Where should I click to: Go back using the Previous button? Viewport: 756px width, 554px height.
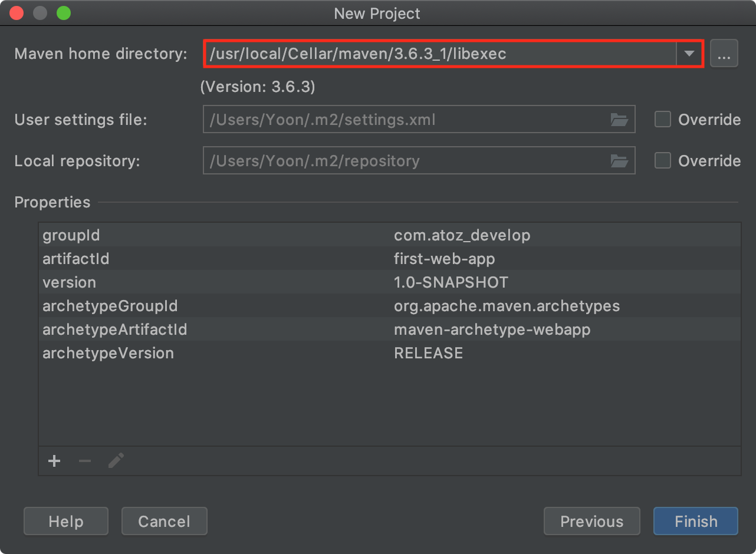pyautogui.click(x=591, y=521)
